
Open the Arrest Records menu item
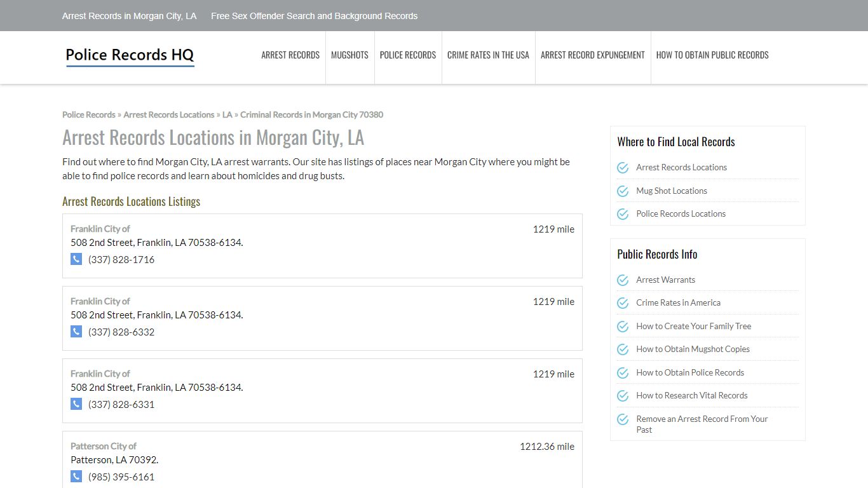pos(290,55)
